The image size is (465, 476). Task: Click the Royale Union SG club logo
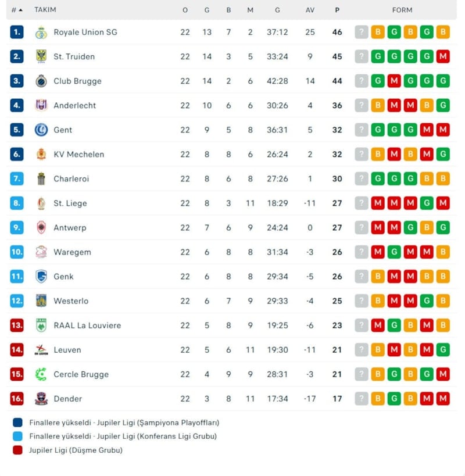41,33
